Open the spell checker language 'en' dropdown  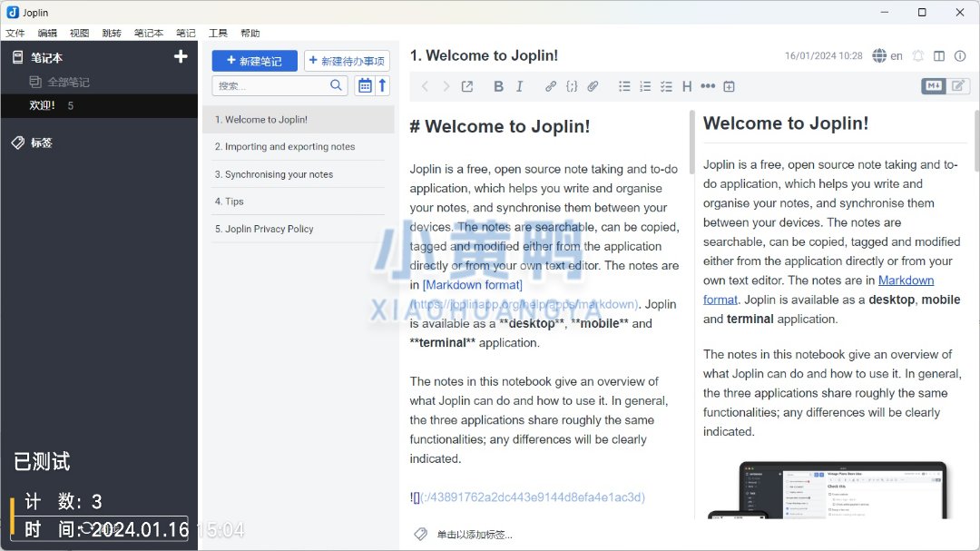point(887,56)
